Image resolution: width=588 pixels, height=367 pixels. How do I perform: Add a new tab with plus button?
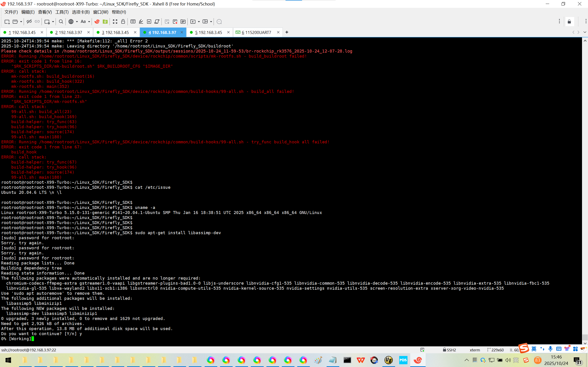(287, 32)
